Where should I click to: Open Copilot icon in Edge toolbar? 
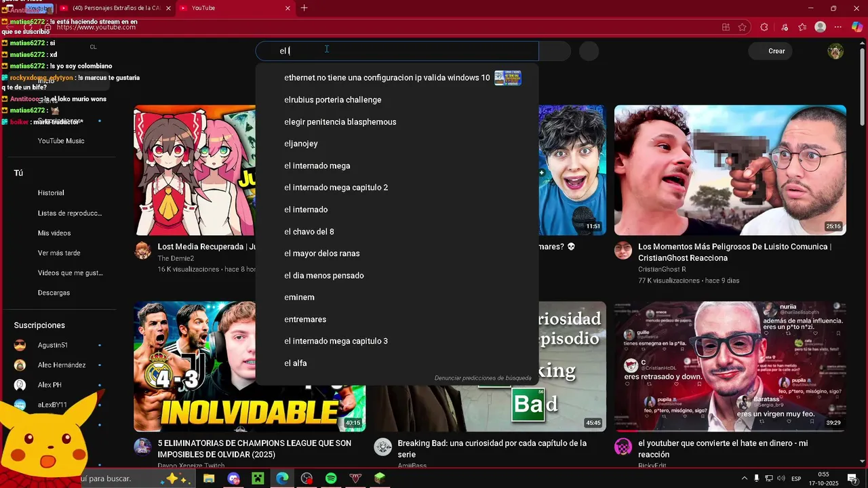click(x=857, y=27)
